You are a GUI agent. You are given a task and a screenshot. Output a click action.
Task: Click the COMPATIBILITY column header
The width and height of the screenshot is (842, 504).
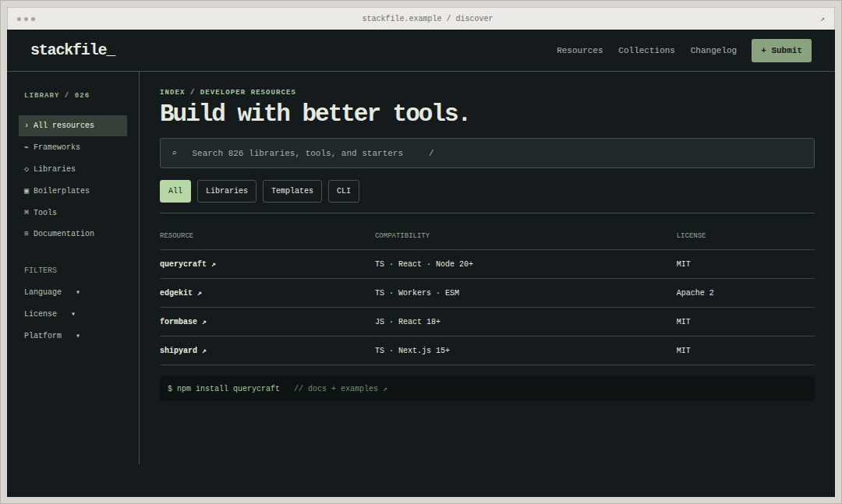pyautogui.click(x=402, y=235)
